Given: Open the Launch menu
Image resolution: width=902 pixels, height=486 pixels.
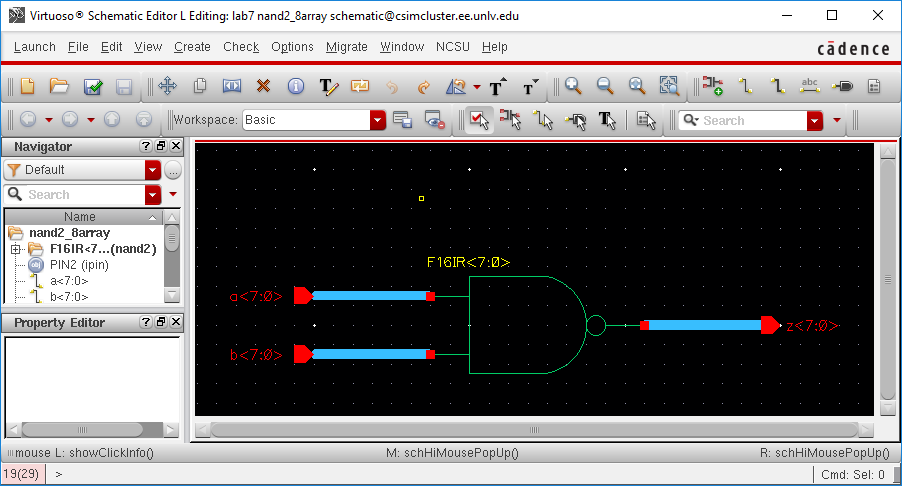Looking at the screenshot, I should tap(35, 47).
